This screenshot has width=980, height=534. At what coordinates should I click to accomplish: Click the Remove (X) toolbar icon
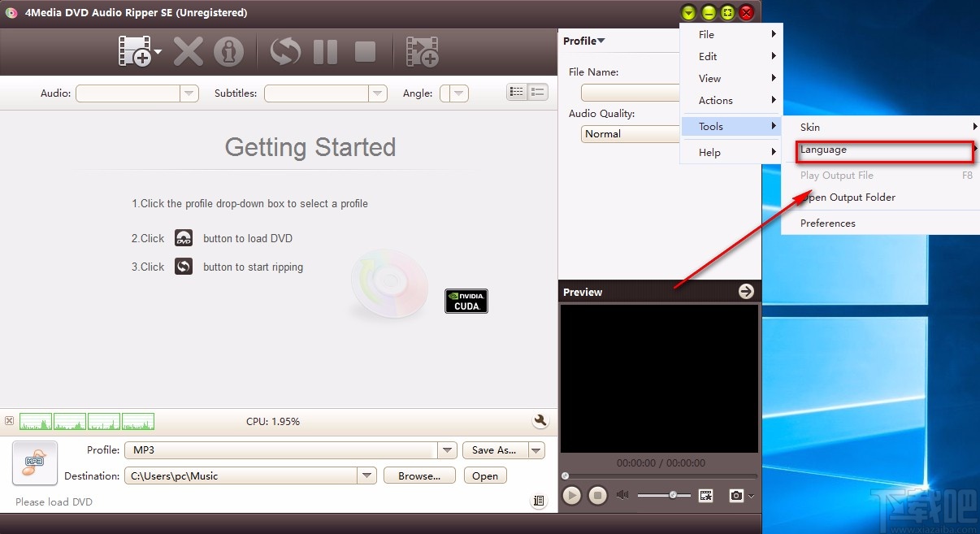tap(188, 51)
